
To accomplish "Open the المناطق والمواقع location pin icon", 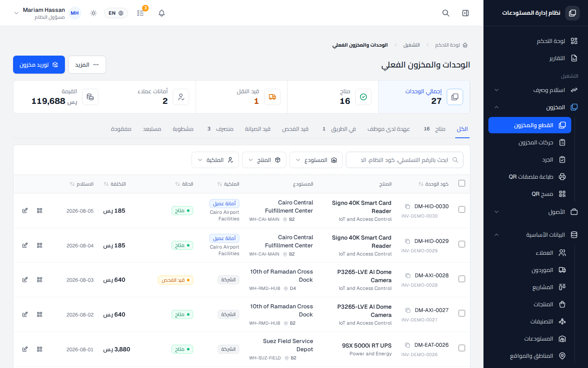I will [x=562, y=356].
